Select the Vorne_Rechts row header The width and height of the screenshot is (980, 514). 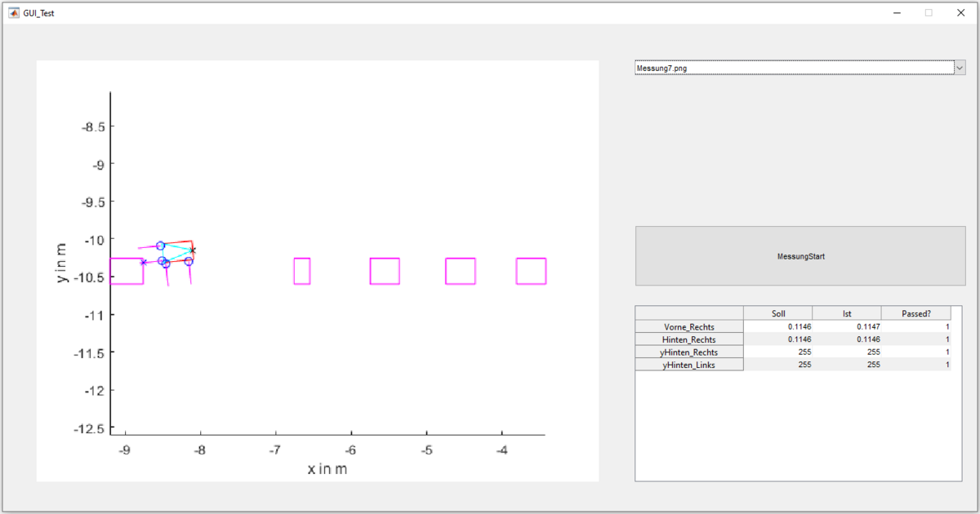point(689,326)
